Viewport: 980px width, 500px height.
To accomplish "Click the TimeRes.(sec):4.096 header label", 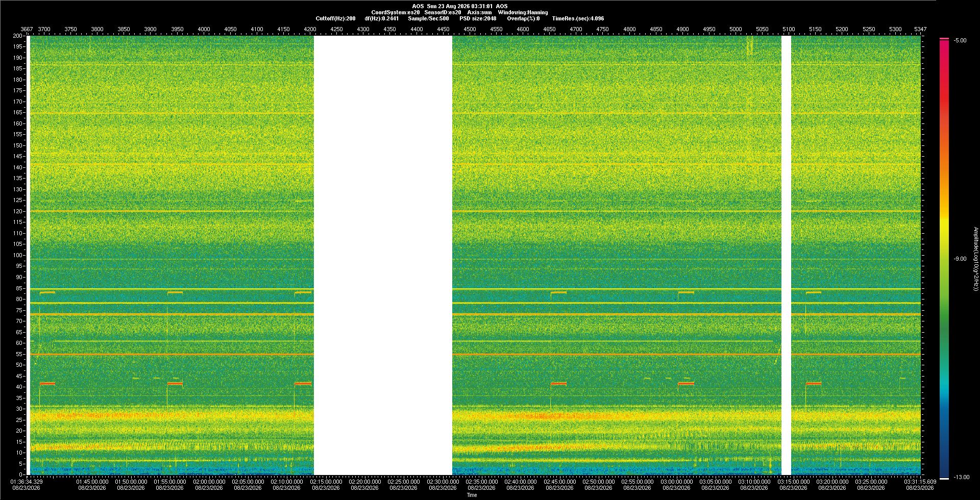I will pos(578,18).
